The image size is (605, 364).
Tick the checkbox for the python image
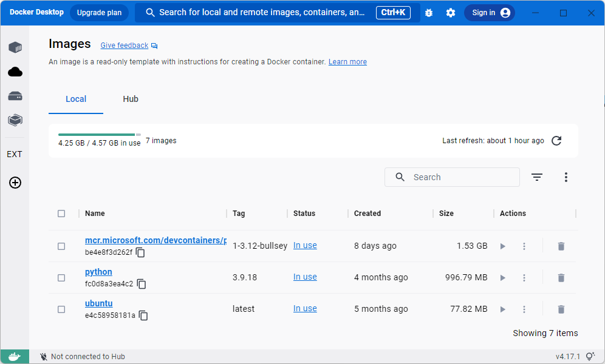(61, 278)
